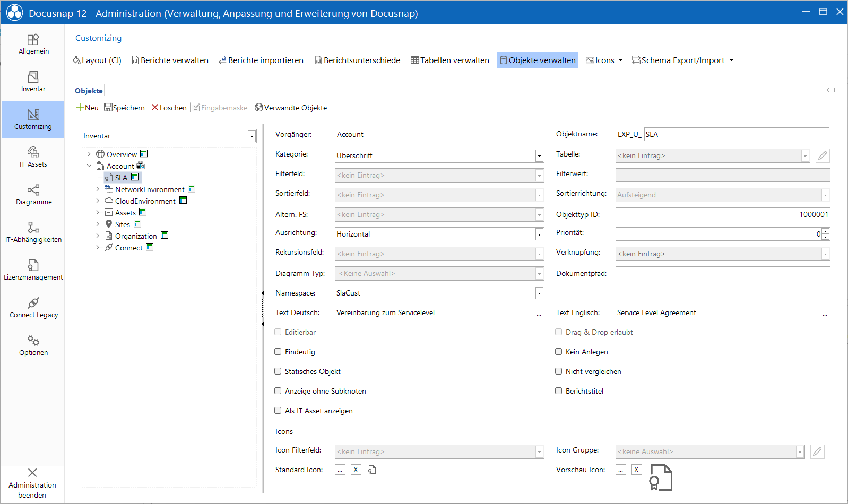Save with the Speichern button
Viewport: 848px width, 504px height.
tap(125, 108)
